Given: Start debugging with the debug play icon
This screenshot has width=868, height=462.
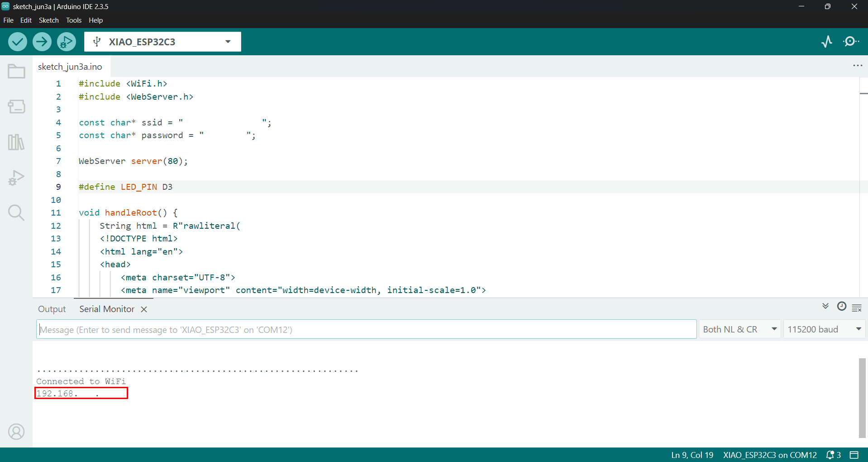Looking at the screenshot, I should point(67,42).
